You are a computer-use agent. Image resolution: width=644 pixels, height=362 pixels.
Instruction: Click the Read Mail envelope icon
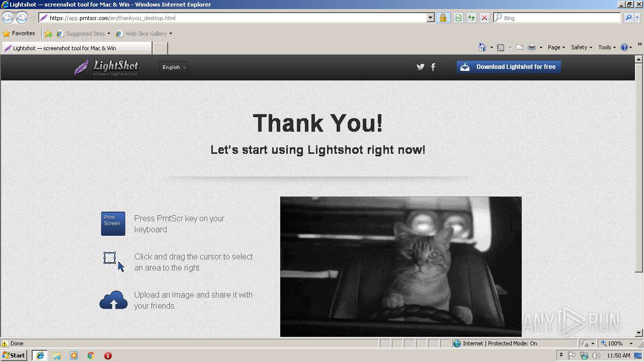pos(520,47)
